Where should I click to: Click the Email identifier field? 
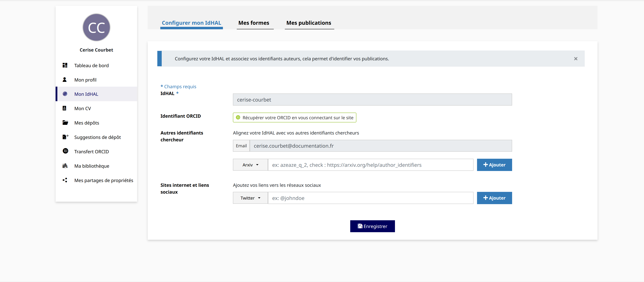tap(381, 146)
